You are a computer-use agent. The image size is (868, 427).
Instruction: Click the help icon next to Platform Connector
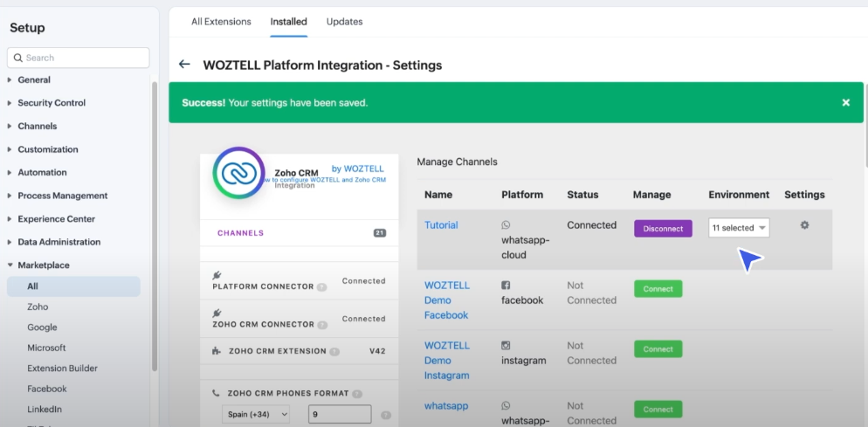321,287
